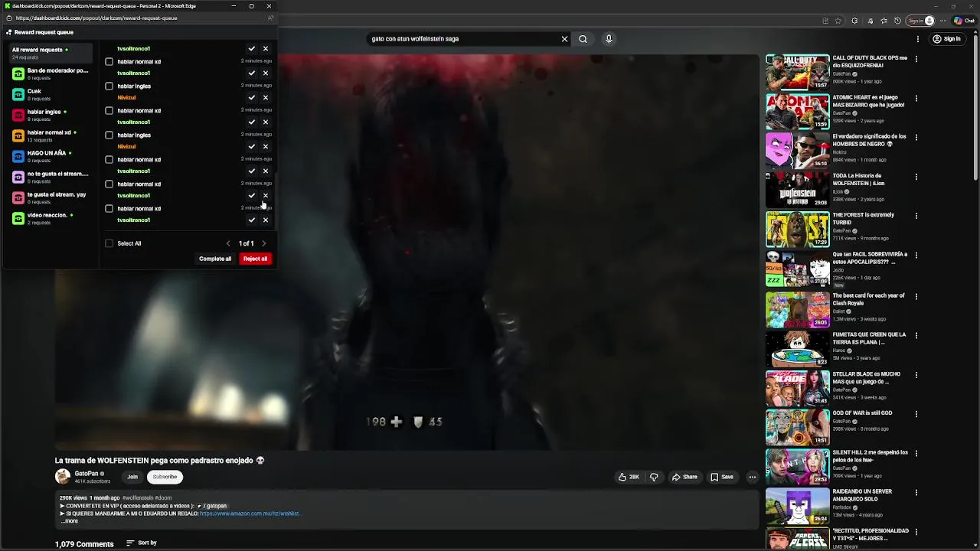Screen dimensions: 980x551
Task: Open the amazon.com wishlist link in the description
Action: coord(250,514)
